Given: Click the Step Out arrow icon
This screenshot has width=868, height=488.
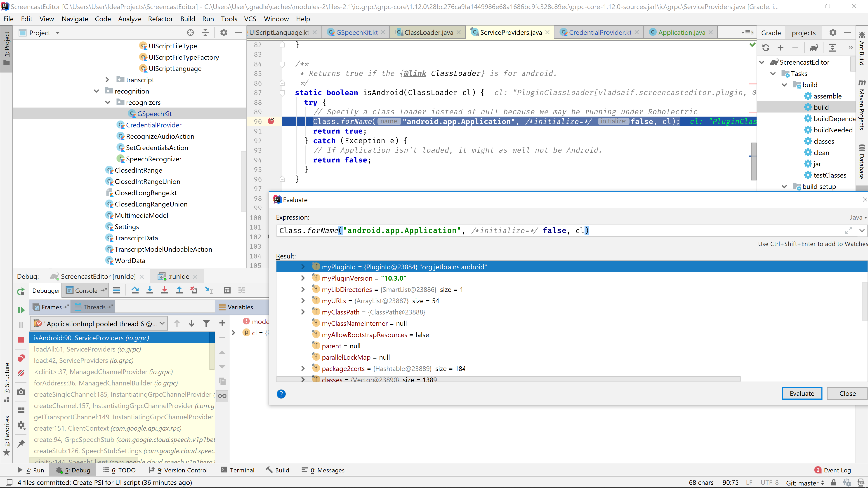Looking at the screenshot, I should 179,290.
